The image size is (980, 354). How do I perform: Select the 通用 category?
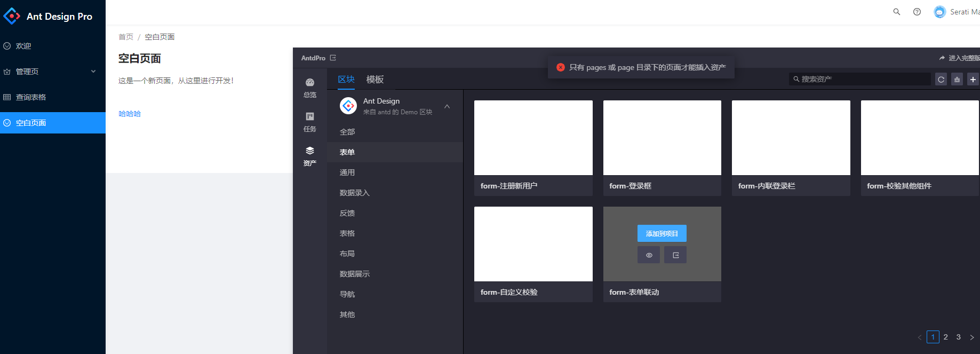[x=395, y=172]
